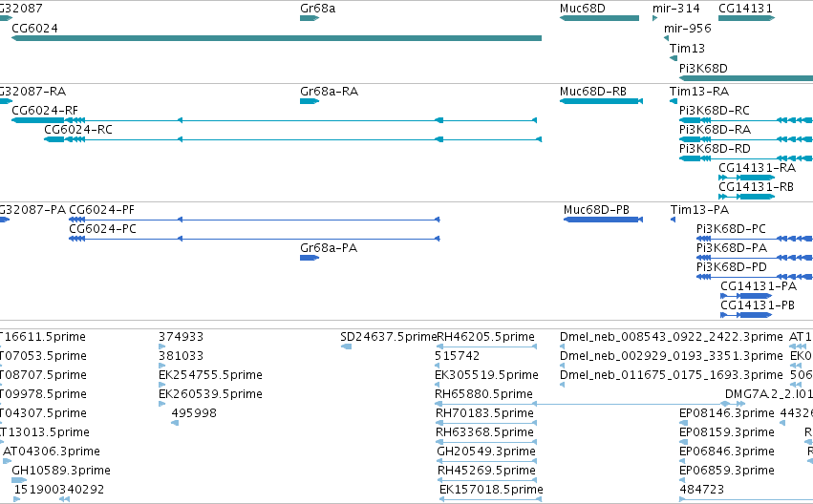Click the Muc68D gene glyph
813x504 pixels.
tap(599, 18)
